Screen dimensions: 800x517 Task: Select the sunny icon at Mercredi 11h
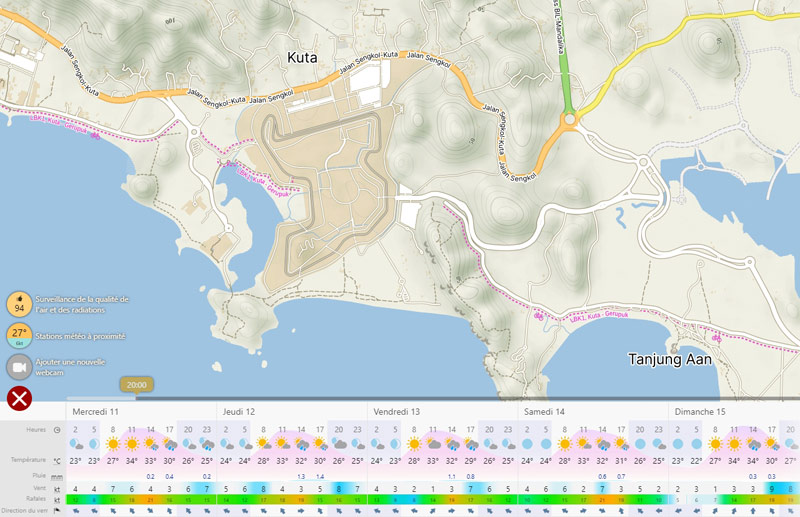click(x=131, y=443)
